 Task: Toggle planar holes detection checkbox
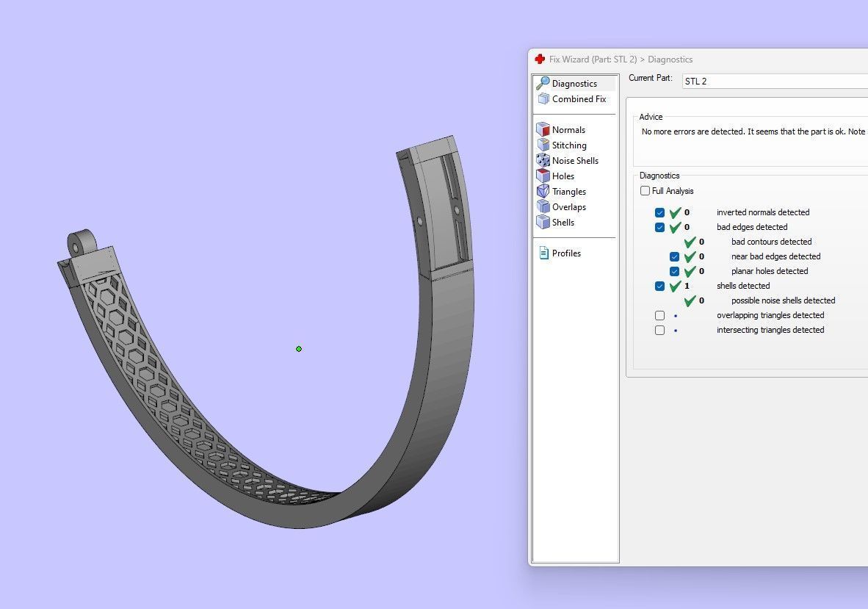click(x=674, y=271)
